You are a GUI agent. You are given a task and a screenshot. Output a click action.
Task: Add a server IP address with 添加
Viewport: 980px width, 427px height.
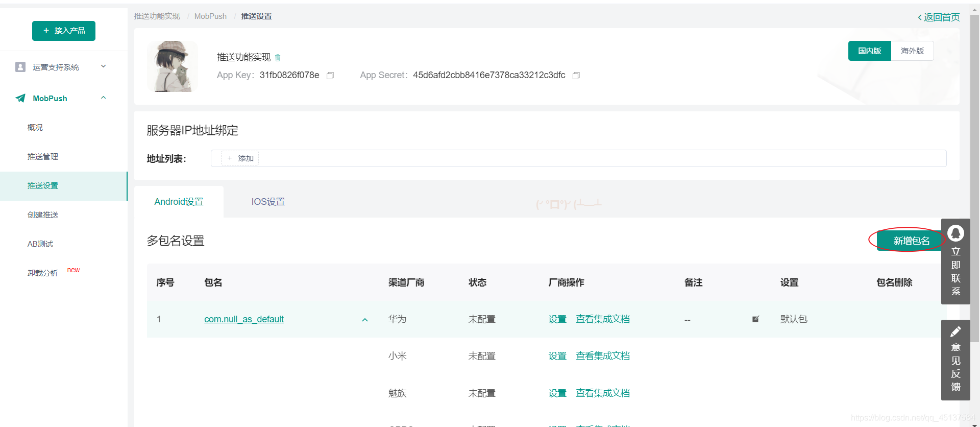point(240,158)
